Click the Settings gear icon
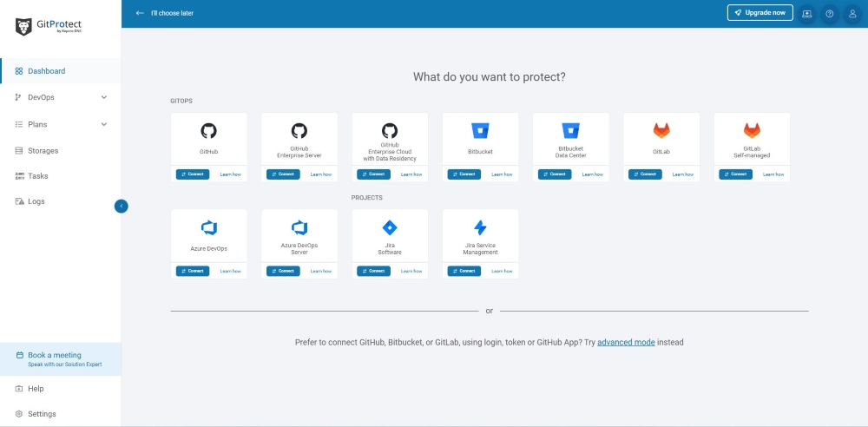 click(x=19, y=414)
